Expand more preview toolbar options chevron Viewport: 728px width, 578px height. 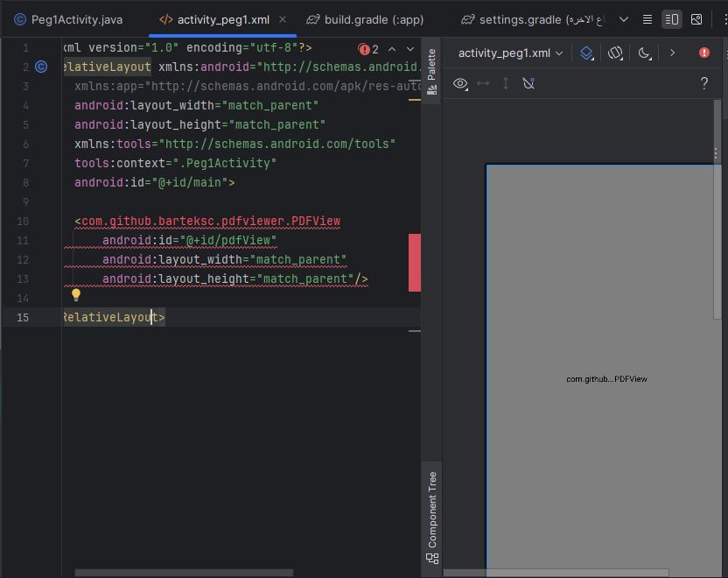point(672,53)
